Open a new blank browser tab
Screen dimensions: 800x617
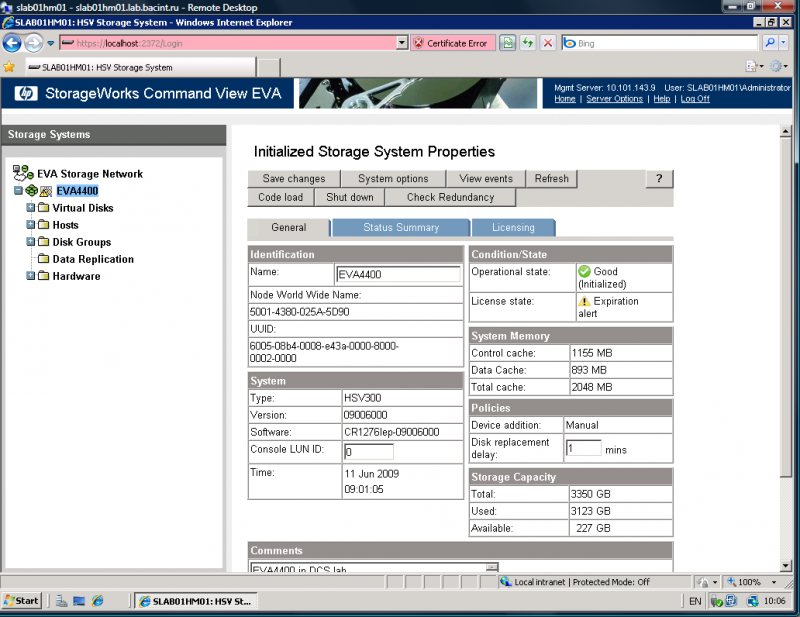268,67
